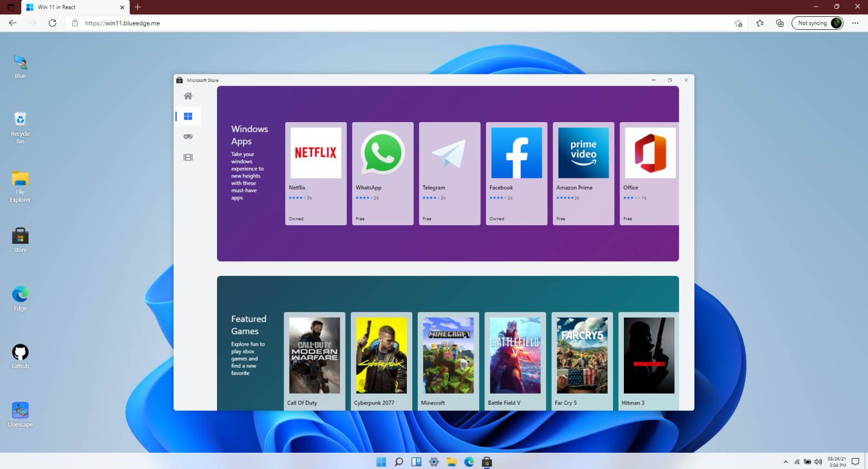Click the Microsoft Store taskbar icon
Viewport: 868px width, 469px height.
[x=487, y=462]
